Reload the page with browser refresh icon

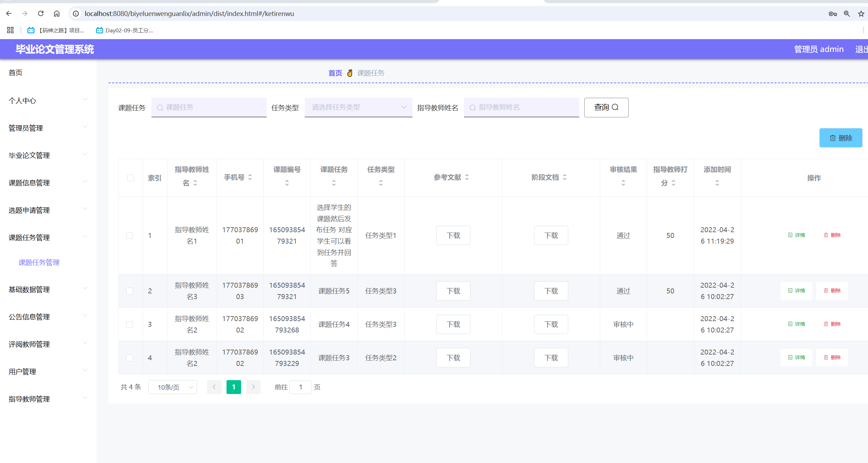coord(41,14)
